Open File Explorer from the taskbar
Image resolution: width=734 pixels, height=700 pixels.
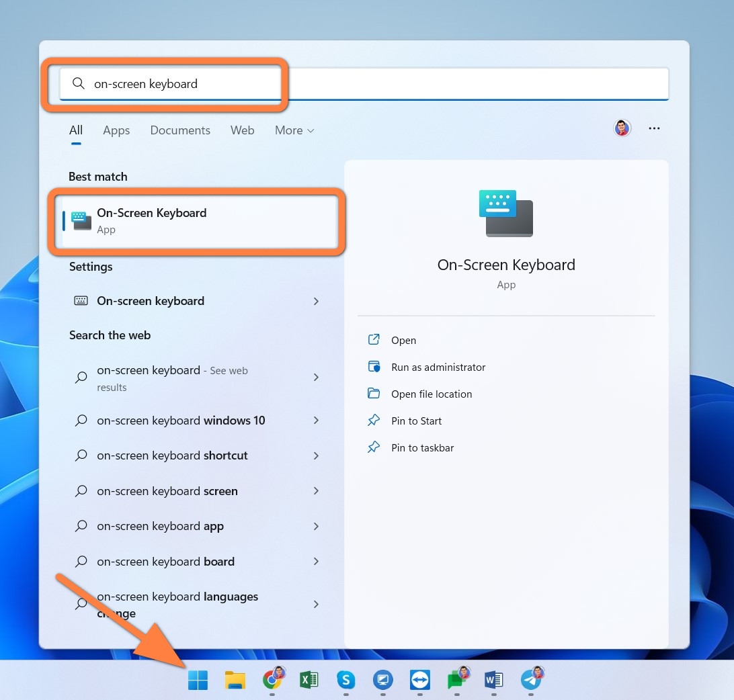(x=235, y=679)
